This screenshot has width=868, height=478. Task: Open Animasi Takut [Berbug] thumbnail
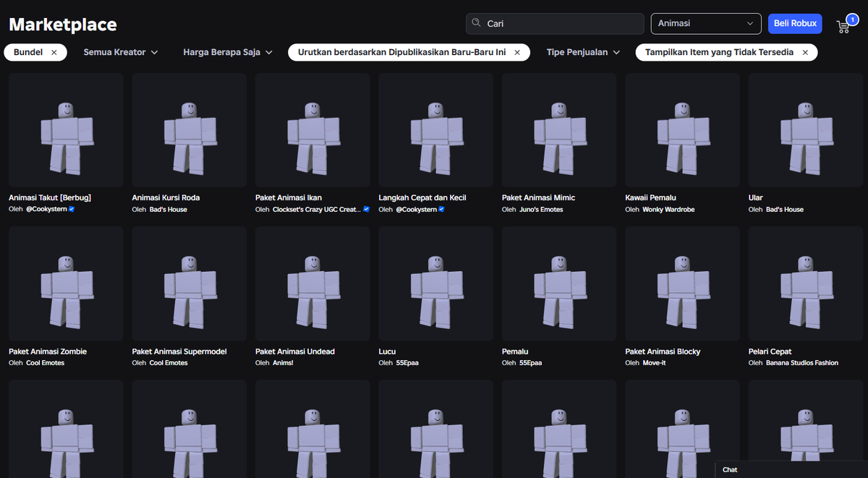[x=66, y=130]
